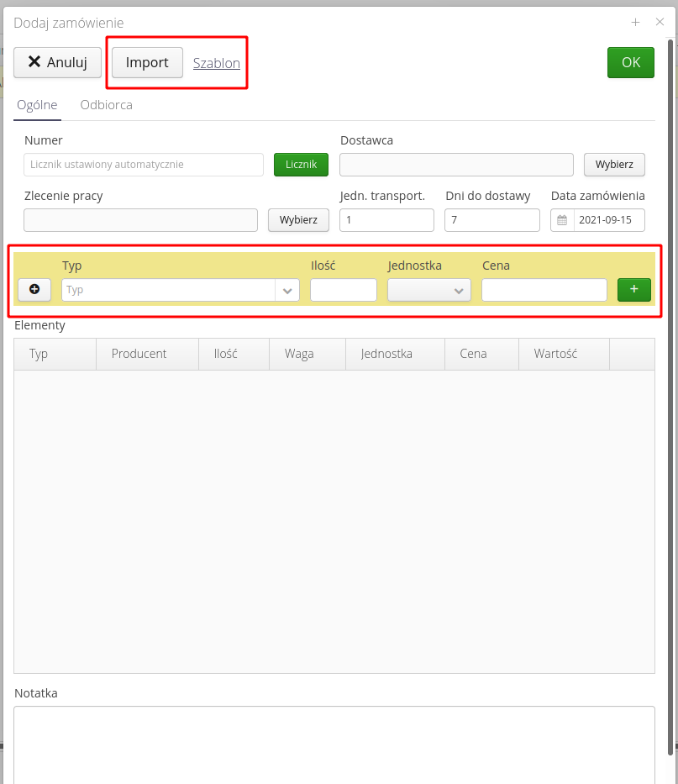
Task: Click the Dni do dostawy field
Action: pyautogui.click(x=491, y=220)
